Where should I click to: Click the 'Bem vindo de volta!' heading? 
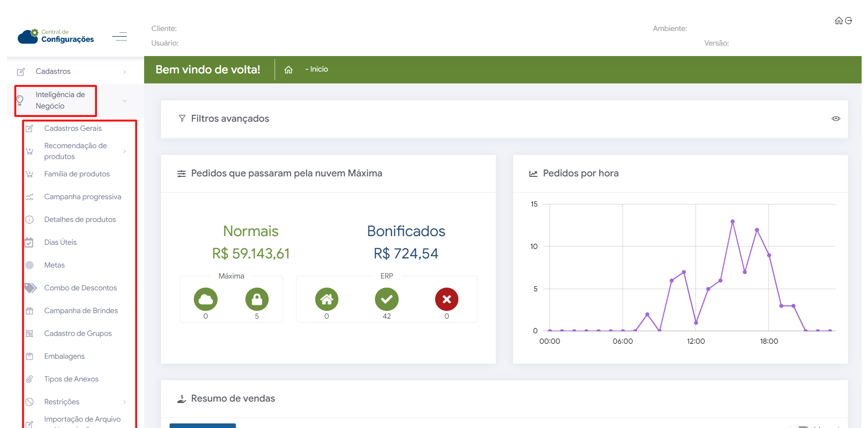(208, 70)
